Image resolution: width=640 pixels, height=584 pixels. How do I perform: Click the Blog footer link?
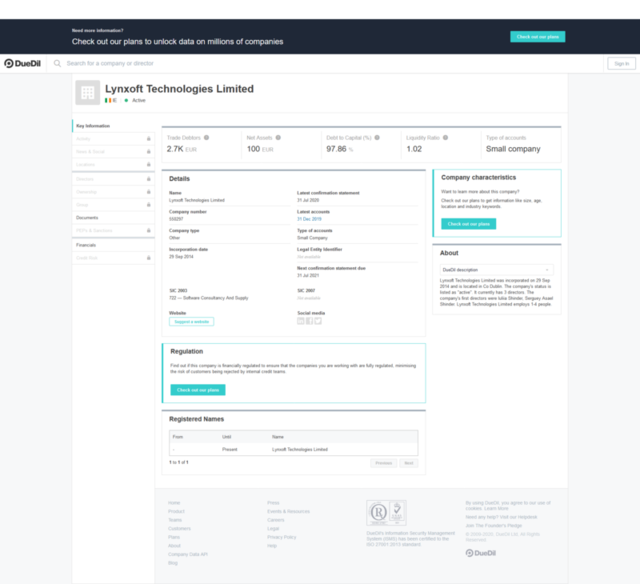[x=173, y=563]
